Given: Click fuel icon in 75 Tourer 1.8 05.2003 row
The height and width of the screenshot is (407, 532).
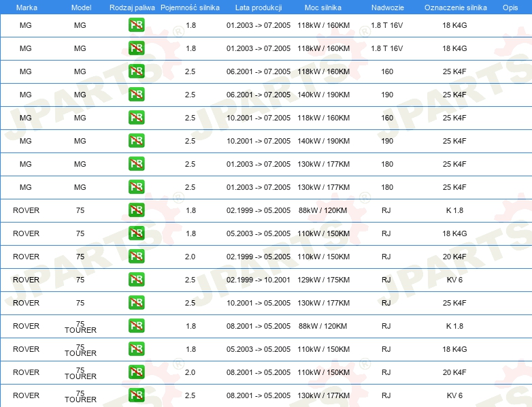Looking at the screenshot, I should (136, 349).
